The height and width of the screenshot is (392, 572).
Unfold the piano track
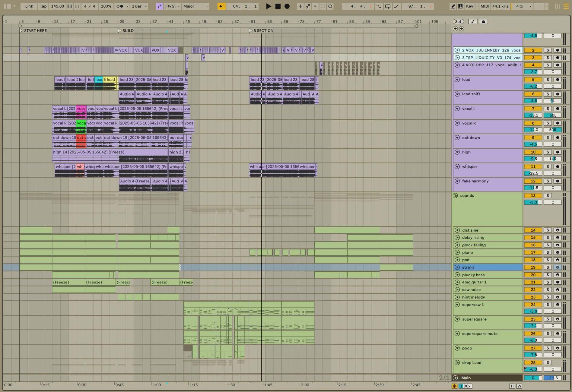click(457, 252)
